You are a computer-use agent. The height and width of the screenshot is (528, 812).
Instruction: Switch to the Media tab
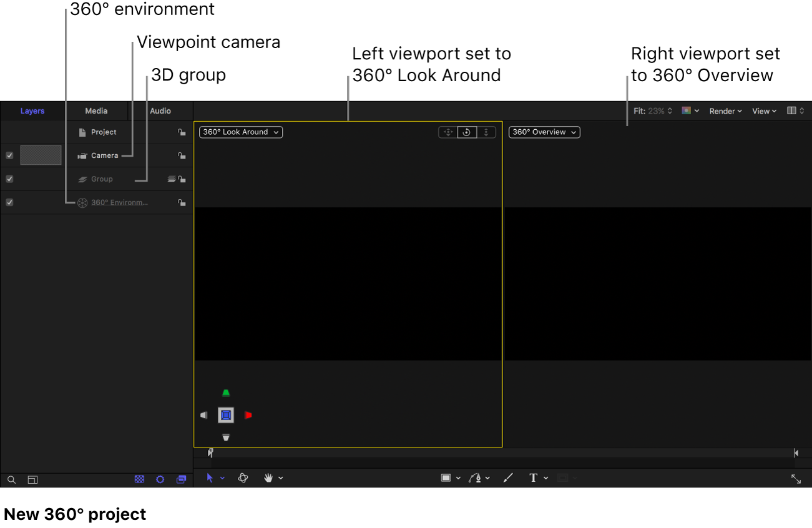coord(96,111)
